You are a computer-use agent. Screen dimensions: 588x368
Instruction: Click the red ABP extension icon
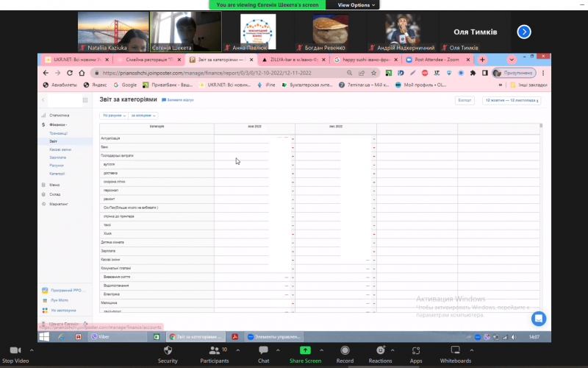point(425,73)
